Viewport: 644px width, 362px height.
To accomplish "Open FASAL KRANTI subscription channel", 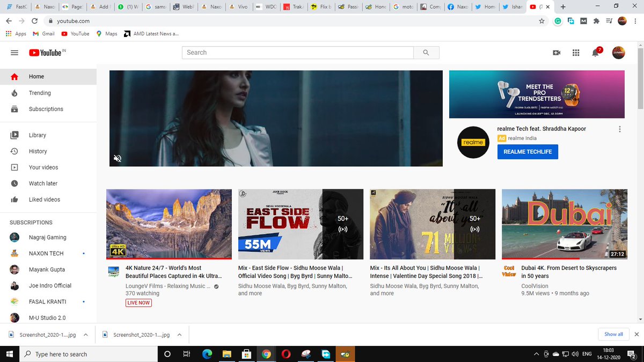I will (48, 301).
